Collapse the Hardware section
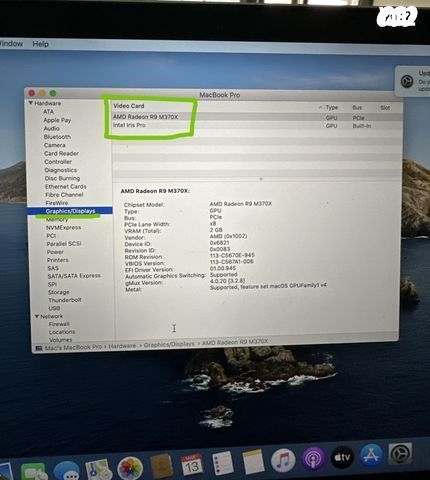The height and width of the screenshot is (480, 430). point(31,103)
